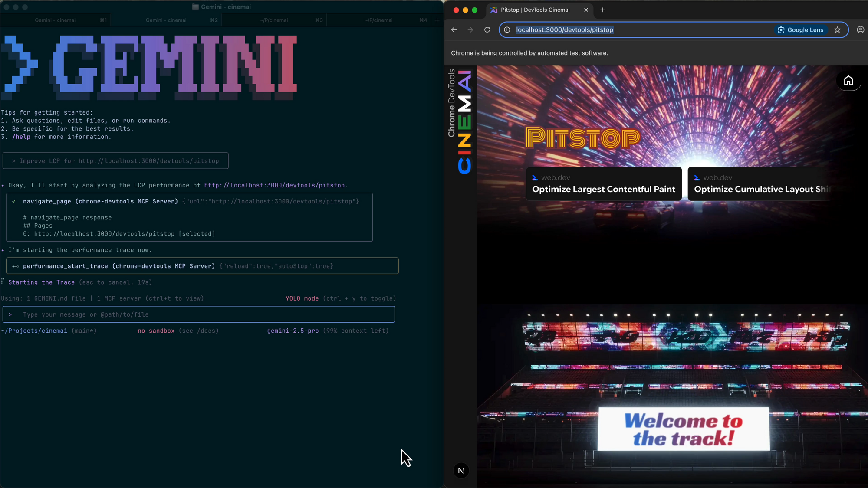Click the browser address bar URL
Viewport: 868px width, 488px height.
pos(564,30)
